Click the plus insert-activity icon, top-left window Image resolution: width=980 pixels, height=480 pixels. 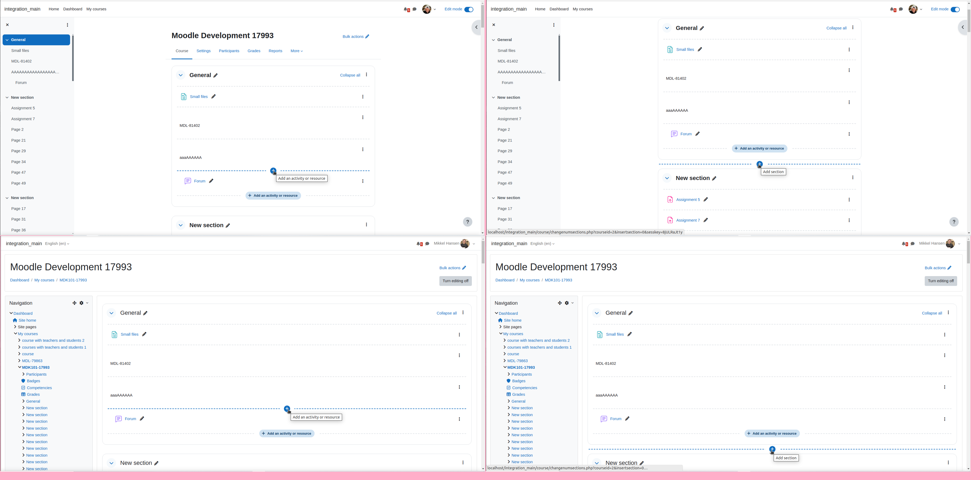273,171
